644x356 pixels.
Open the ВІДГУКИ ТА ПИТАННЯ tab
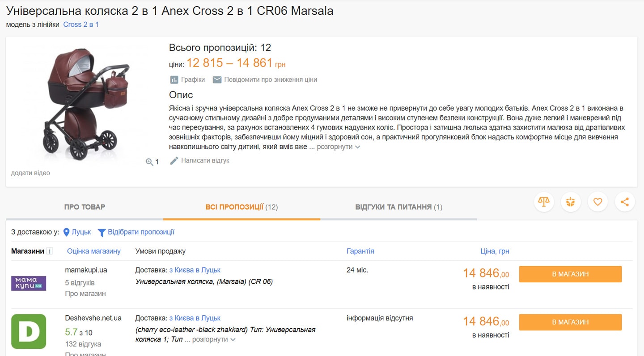398,207
